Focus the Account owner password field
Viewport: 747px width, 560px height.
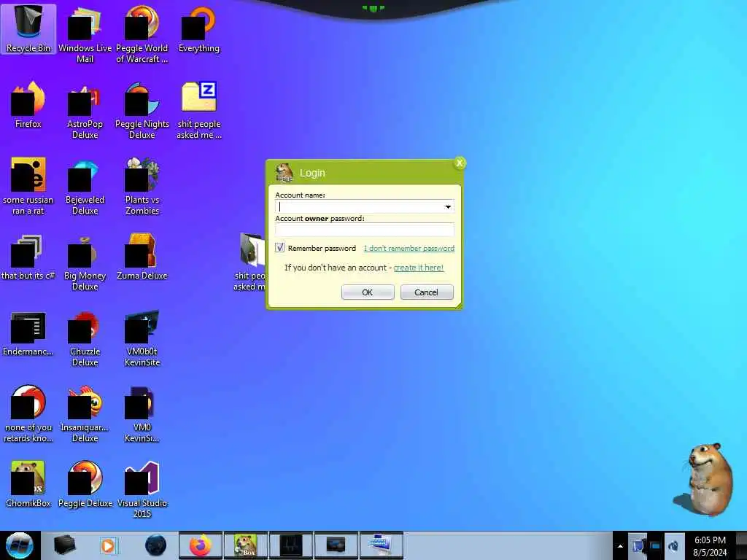pos(365,230)
